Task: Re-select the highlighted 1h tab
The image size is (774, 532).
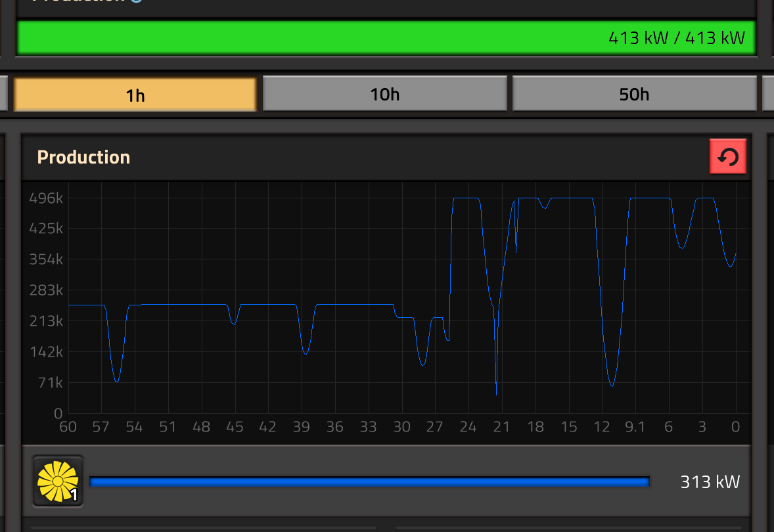Action: pyautogui.click(x=134, y=94)
